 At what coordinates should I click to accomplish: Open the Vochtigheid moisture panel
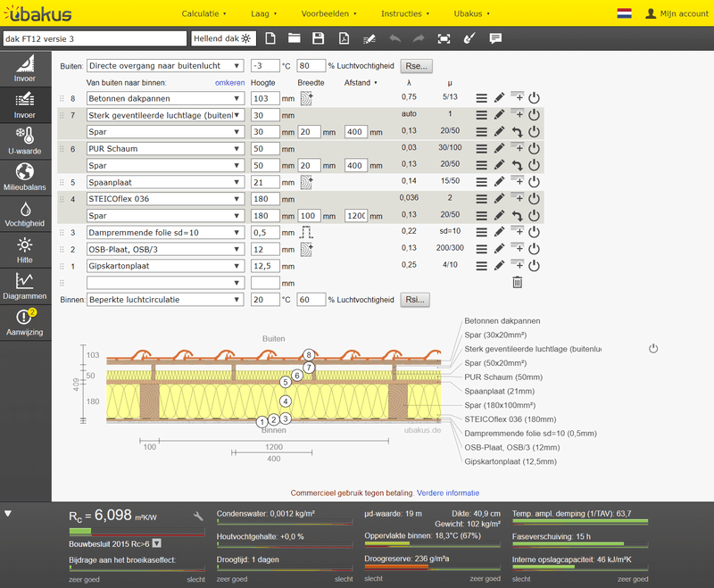point(25,212)
